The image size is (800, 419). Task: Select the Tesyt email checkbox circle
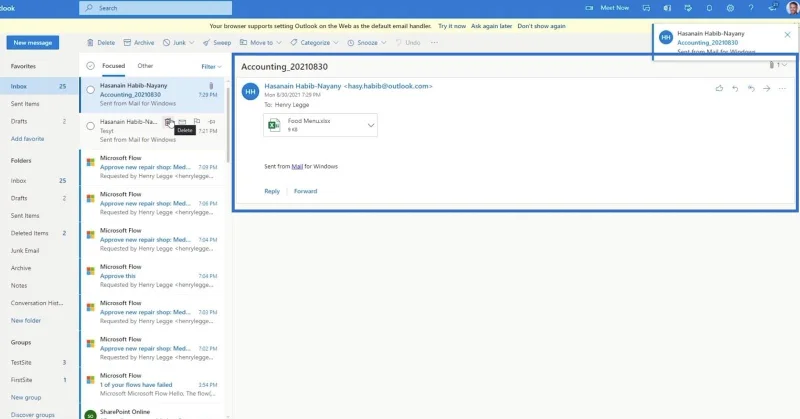pos(90,126)
